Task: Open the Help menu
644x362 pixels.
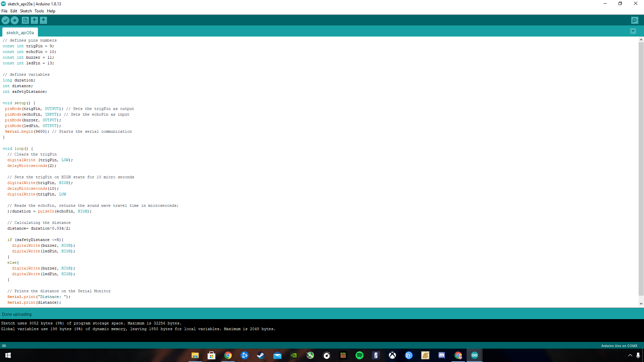Action: [x=51, y=11]
